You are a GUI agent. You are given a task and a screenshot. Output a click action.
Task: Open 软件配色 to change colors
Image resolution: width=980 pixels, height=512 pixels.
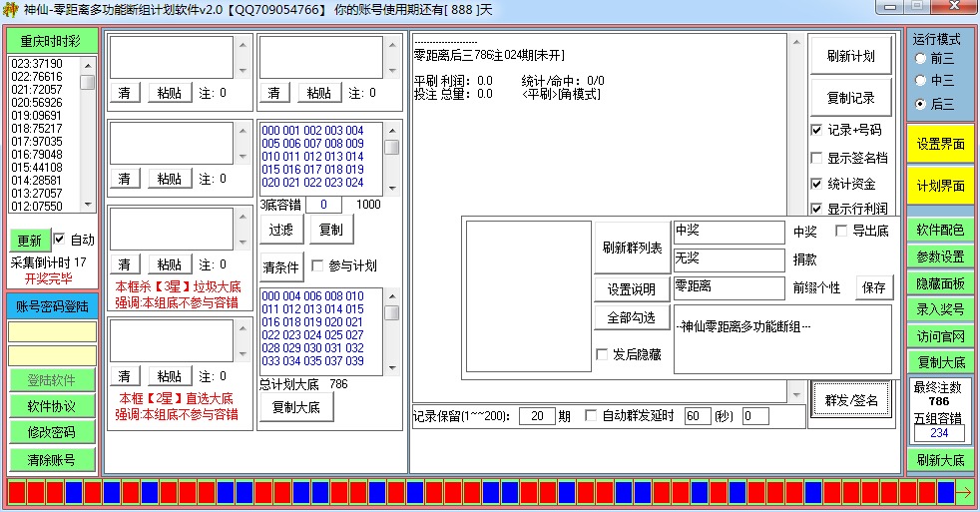tap(940, 230)
